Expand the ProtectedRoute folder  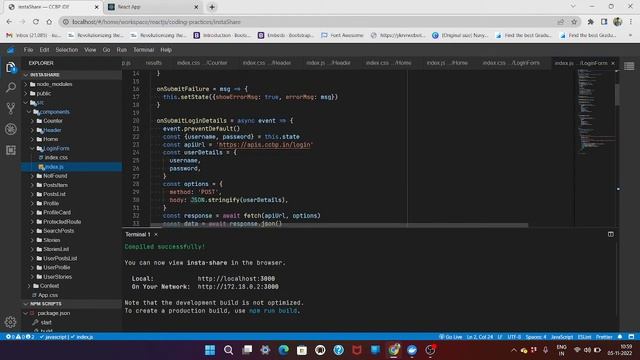point(33,222)
